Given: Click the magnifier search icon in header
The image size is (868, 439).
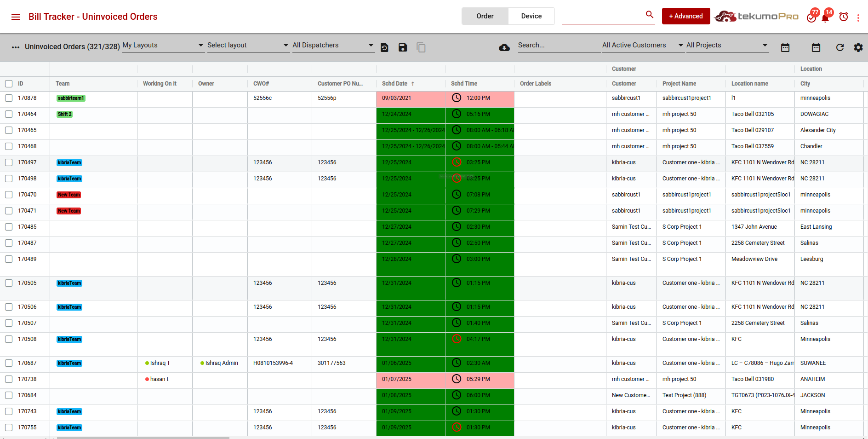Looking at the screenshot, I should click(x=649, y=15).
